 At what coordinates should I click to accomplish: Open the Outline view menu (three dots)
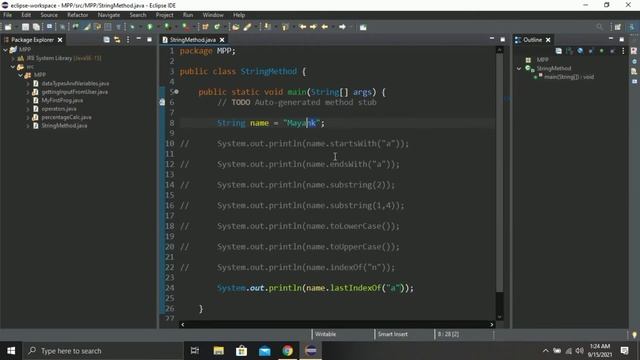[x=623, y=51]
